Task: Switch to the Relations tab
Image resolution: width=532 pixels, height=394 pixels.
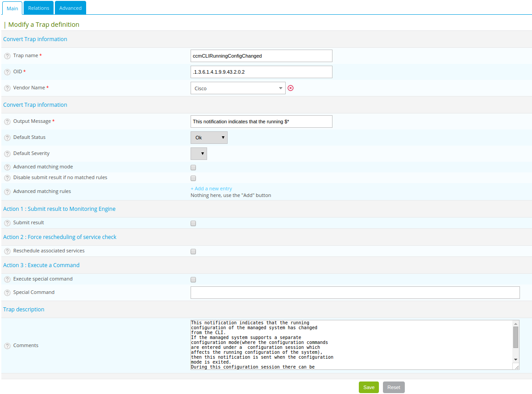Action: (x=38, y=8)
